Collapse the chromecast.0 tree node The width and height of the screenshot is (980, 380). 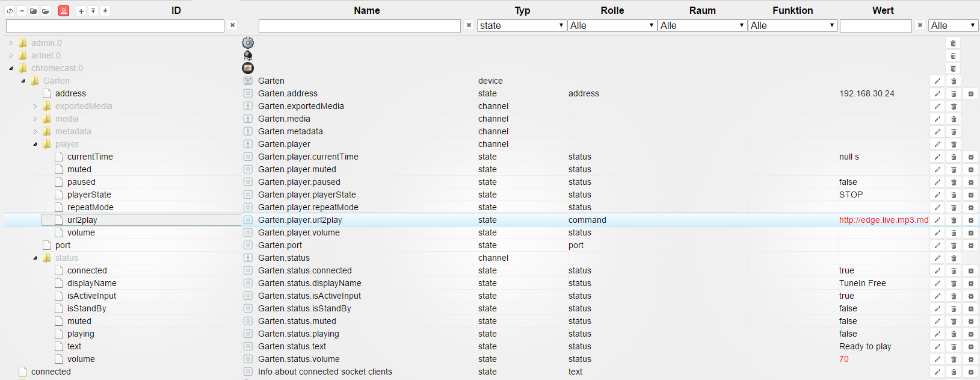click(x=11, y=68)
